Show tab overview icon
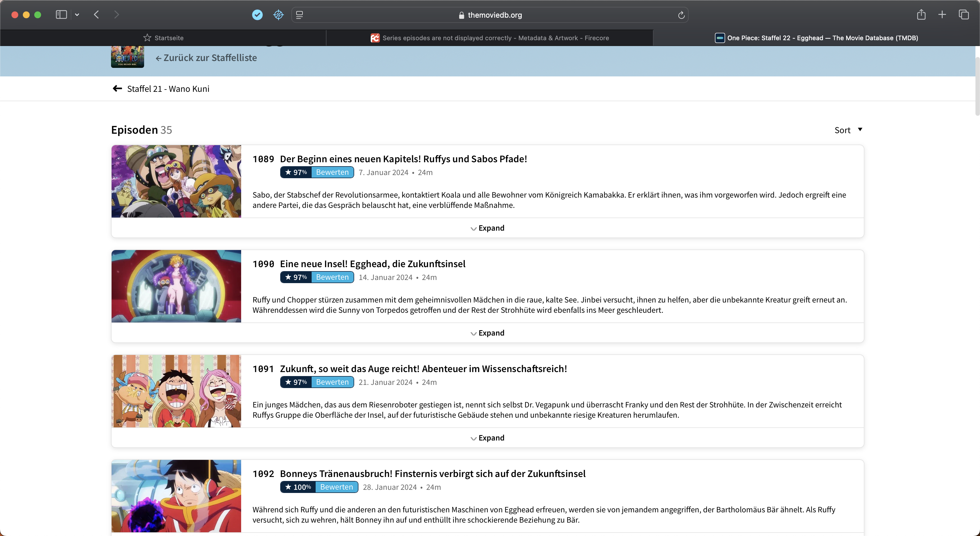980x536 pixels. pyautogui.click(x=963, y=15)
